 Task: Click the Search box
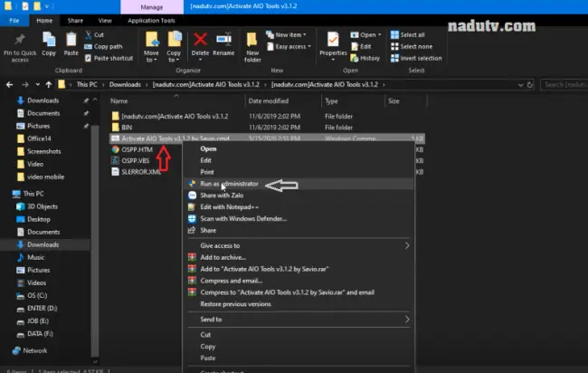pos(564,85)
